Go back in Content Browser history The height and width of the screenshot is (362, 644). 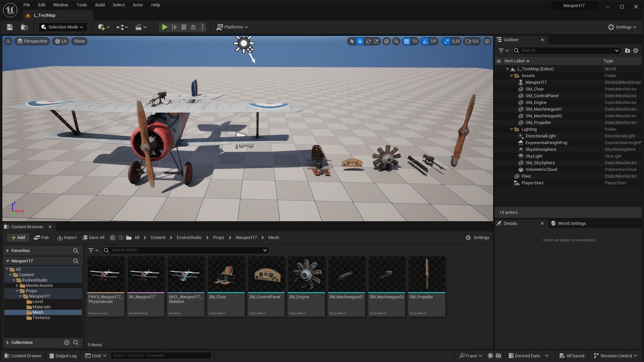tap(113, 238)
